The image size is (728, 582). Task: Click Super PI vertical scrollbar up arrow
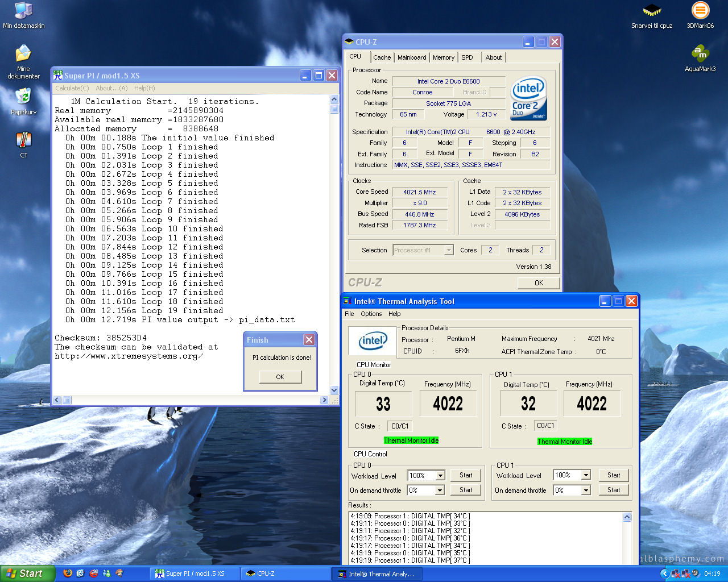(334, 99)
